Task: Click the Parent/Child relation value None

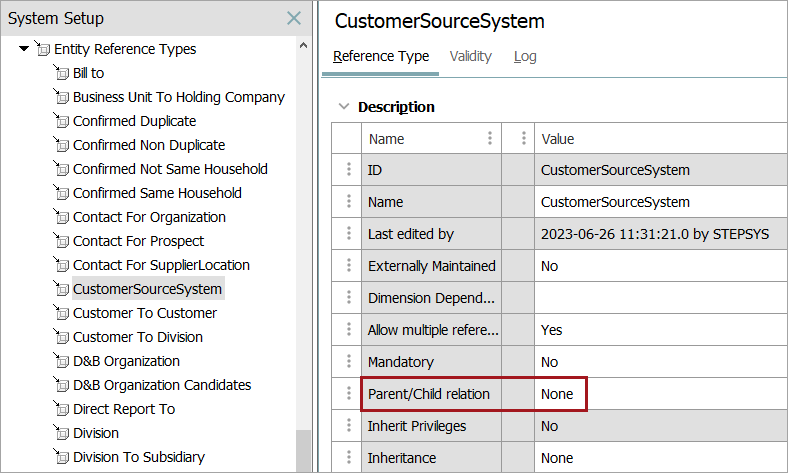Action: click(557, 394)
